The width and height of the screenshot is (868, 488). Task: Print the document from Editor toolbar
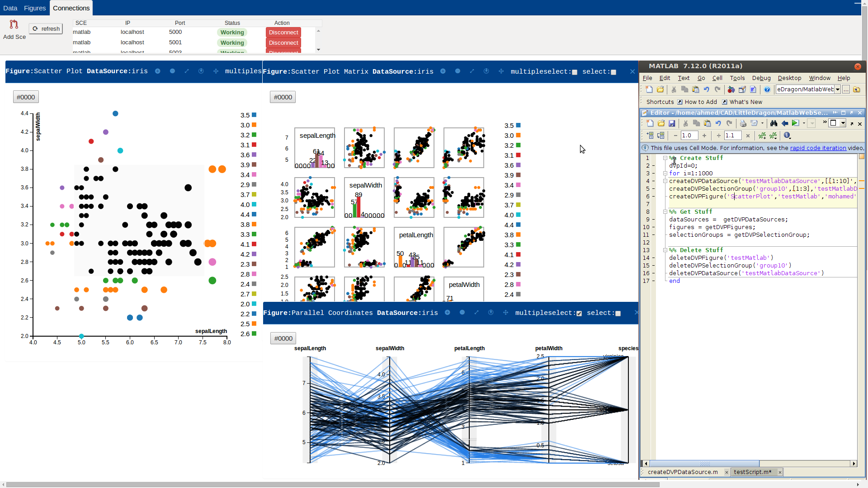(x=743, y=123)
